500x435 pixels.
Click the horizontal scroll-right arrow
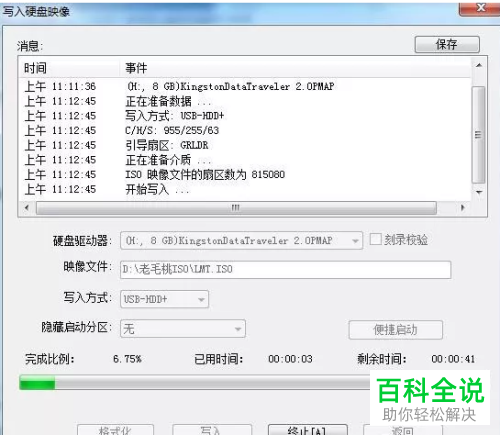coord(463,207)
